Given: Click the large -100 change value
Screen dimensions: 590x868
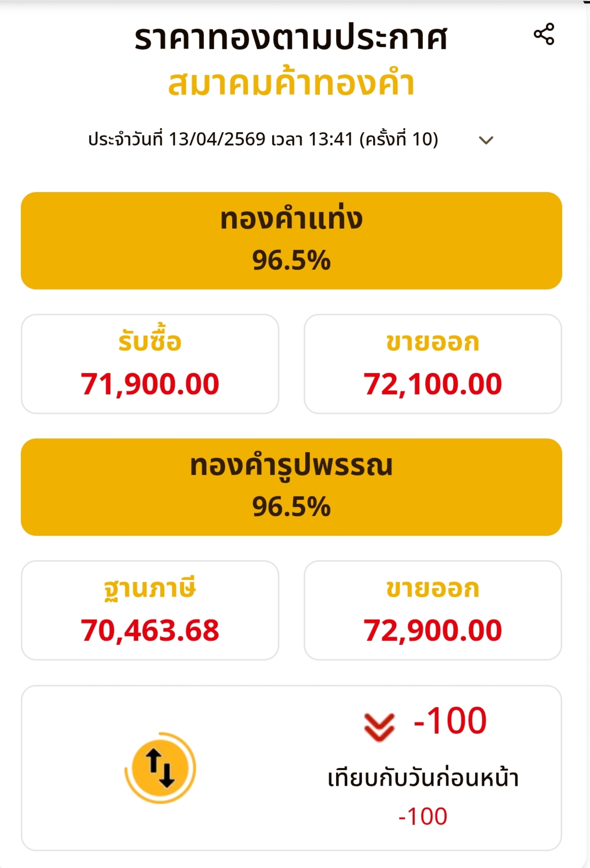Looking at the screenshot, I should pos(450,720).
